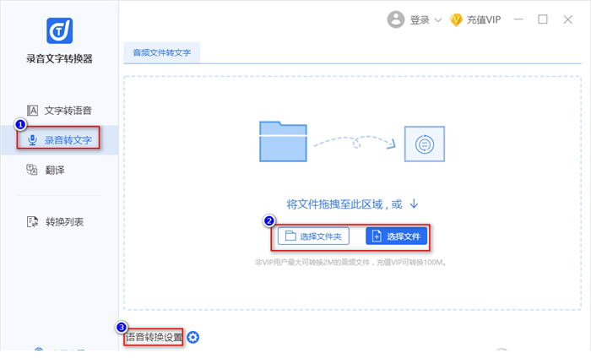Open the 转换列表 page
The image size is (591, 364).
(x=55, y=222)
